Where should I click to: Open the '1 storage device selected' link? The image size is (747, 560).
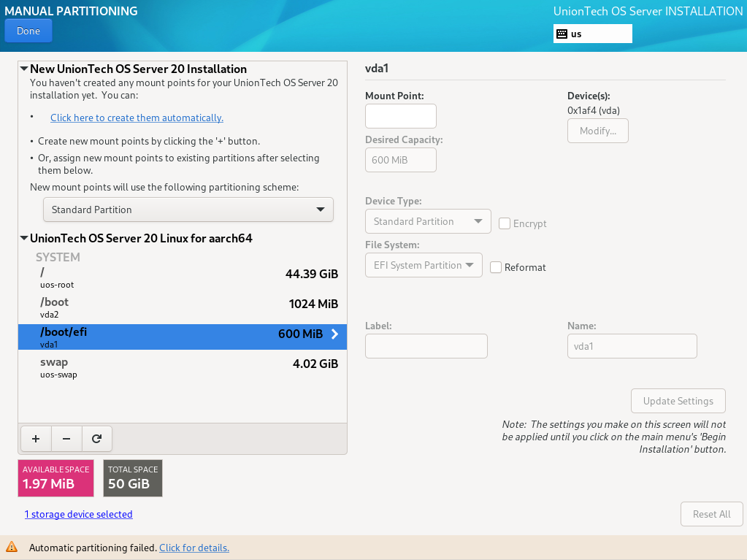pyautogui.click(x=79, y=514)
